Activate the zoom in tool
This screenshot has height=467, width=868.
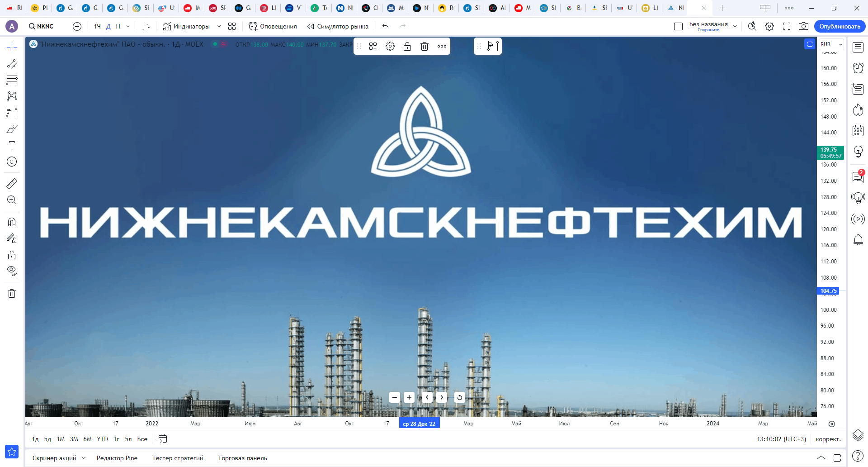[x=12, y=200]
